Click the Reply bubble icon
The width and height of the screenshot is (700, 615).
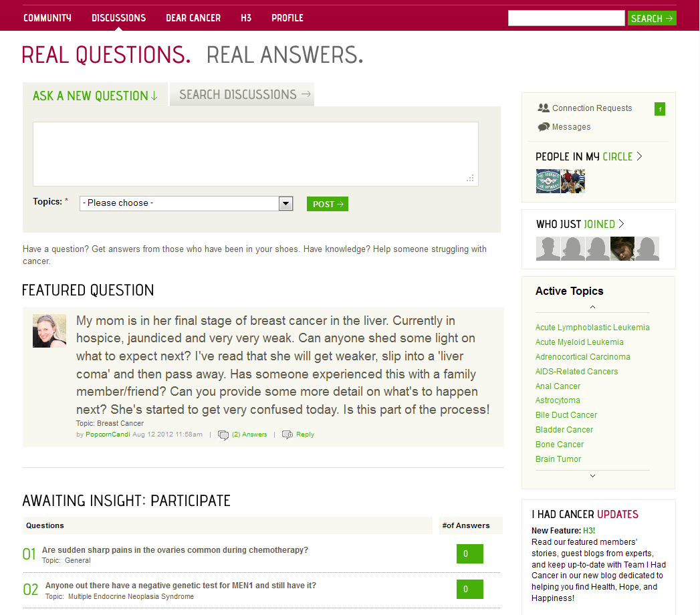pos(287,435)
